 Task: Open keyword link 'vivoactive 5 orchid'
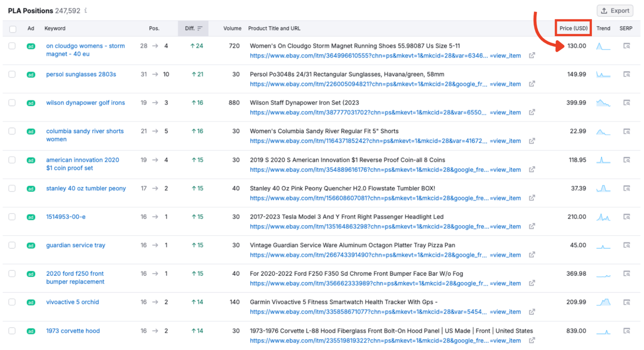coord(72,302)
